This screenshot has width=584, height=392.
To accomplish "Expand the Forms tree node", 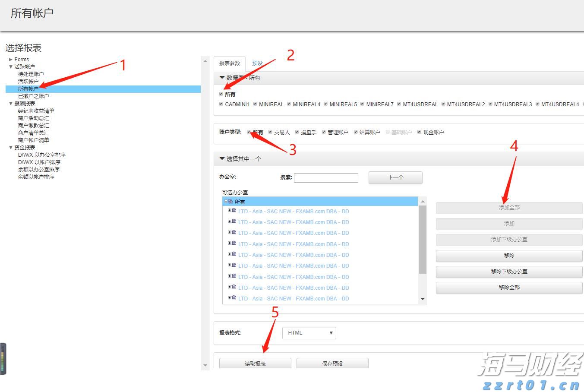I will click(x=11, y=60).
